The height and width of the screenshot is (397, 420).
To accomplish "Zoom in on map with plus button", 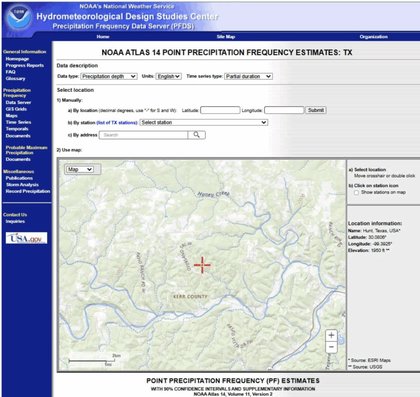I will click(331, 335).
